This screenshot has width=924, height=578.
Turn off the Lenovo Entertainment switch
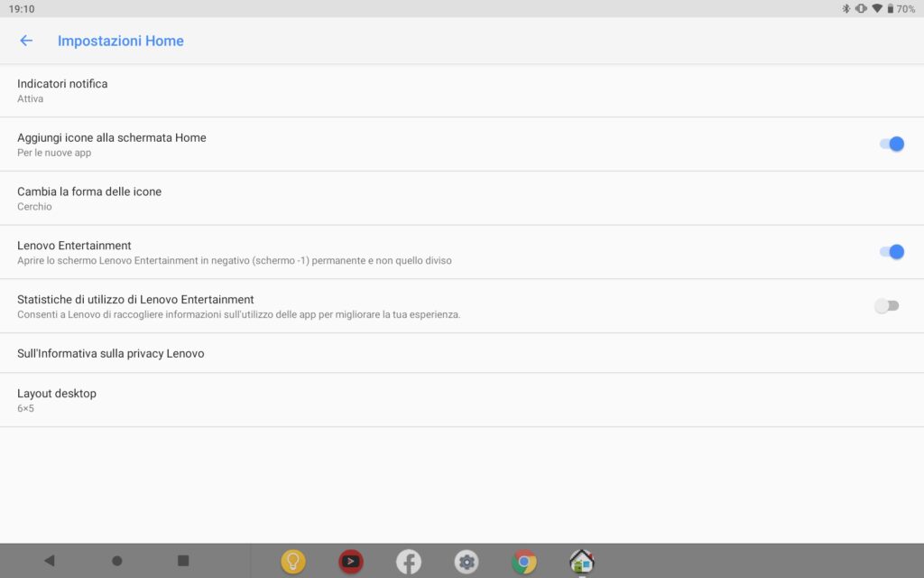pyautogui.click(x=892, y=252)
